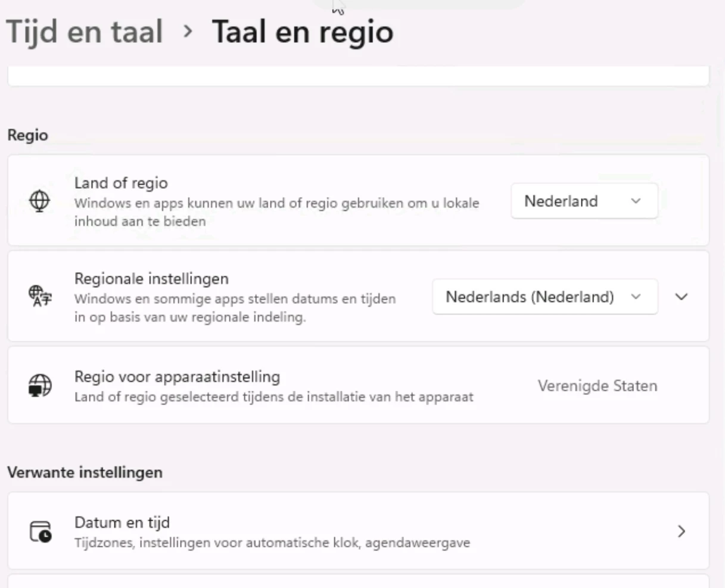Click the globe icon beside Land of regio

pos(39,201)
